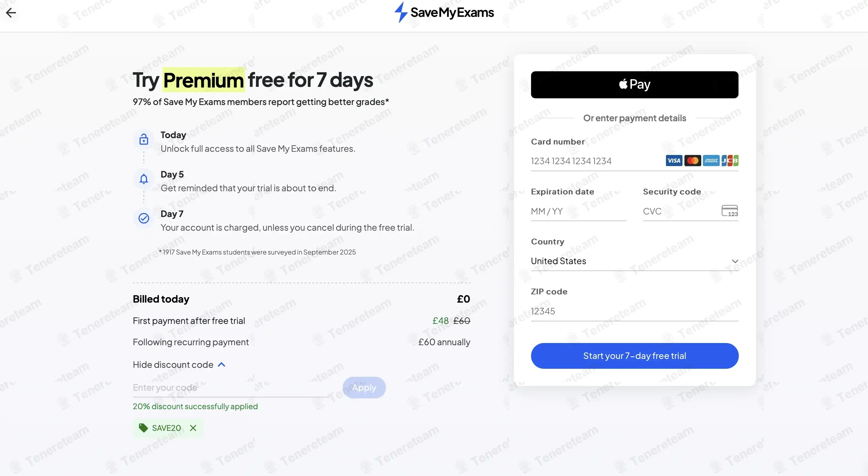The height and width of the screenshot is (476, 868).
Task: Click the American Express card icon
Action: tap(711, 161)
